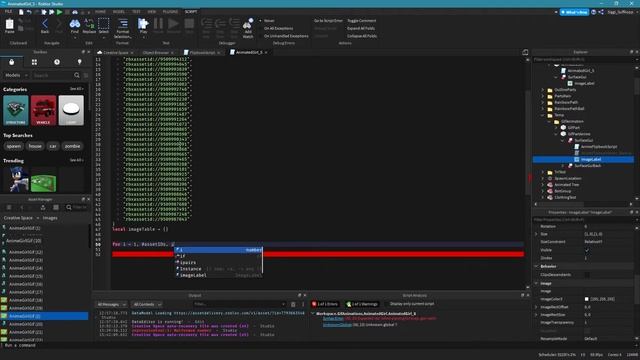
Task: Click the Asset Manager bulk import icon
Action: [43, 207]
